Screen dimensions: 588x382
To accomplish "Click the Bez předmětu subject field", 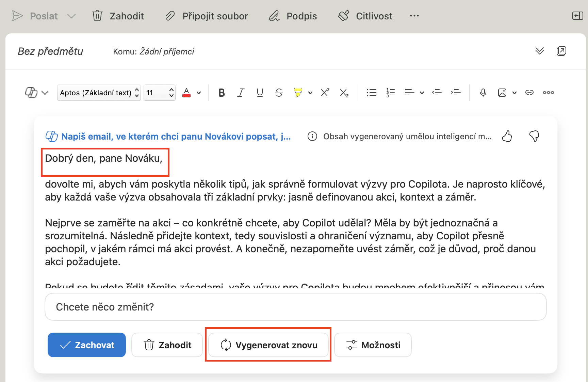I will coord(50,51).
